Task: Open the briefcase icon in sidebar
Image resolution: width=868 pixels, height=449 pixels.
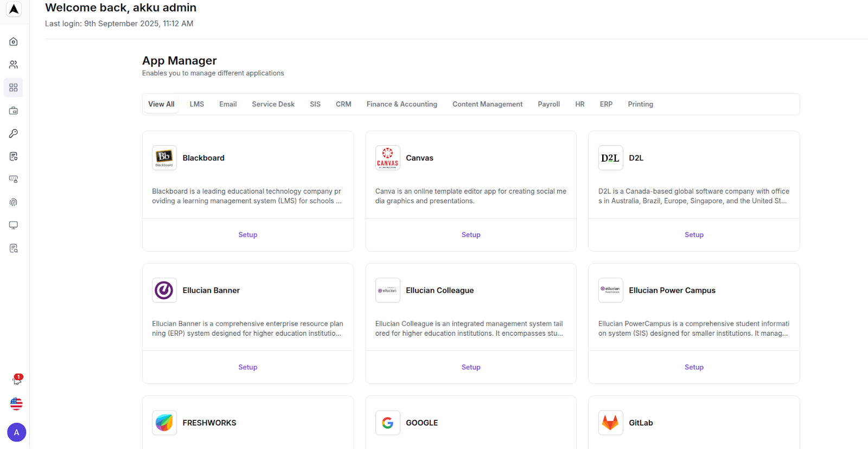Action: [x=14, y=111]
